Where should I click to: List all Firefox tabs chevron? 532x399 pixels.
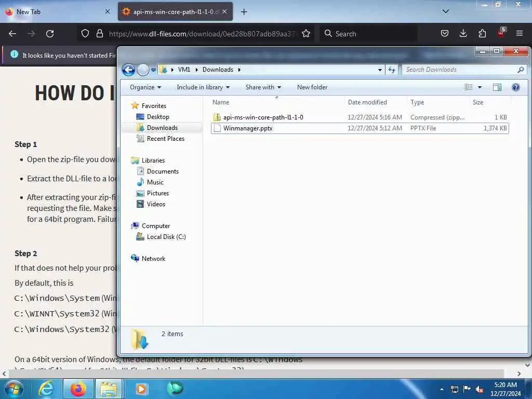pos(446,11)
